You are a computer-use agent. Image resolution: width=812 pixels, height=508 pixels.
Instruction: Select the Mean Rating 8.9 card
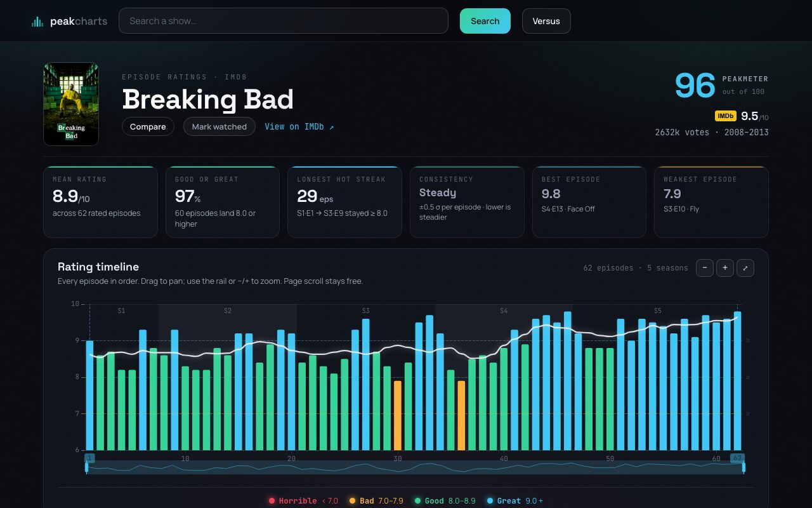(x=100, y=202)
